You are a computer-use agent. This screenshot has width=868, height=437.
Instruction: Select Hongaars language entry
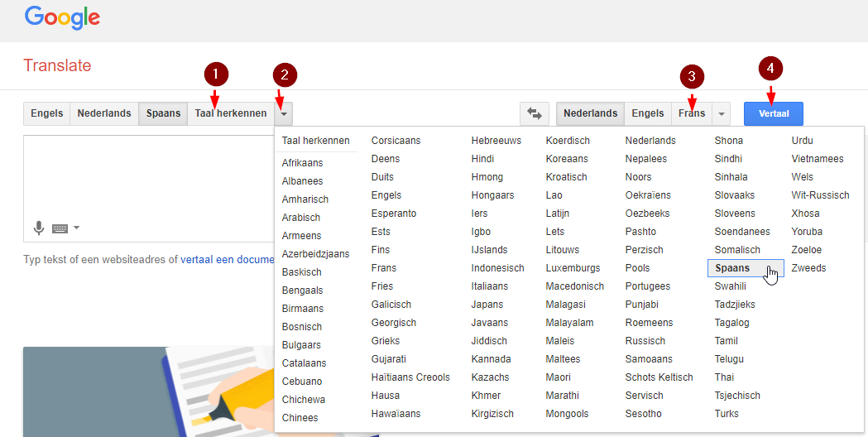coord(492,195)
